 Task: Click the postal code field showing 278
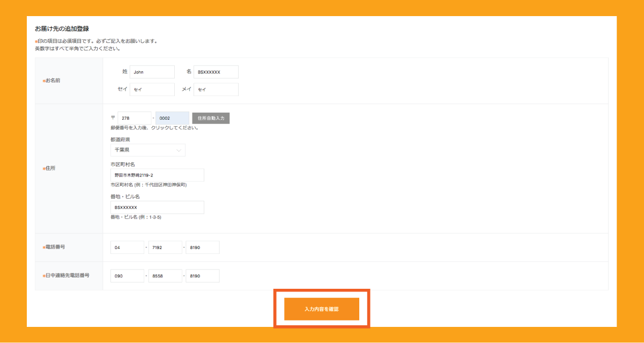click(x=135, y=118)
